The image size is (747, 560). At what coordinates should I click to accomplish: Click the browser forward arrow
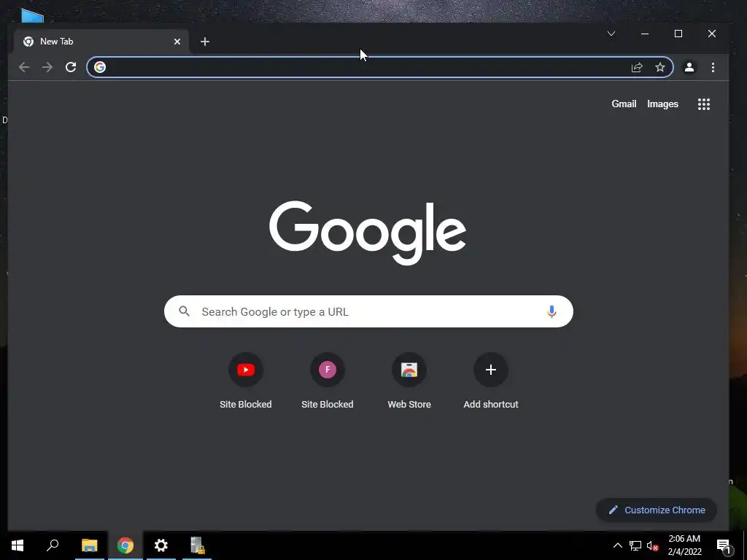click(47, 67)
